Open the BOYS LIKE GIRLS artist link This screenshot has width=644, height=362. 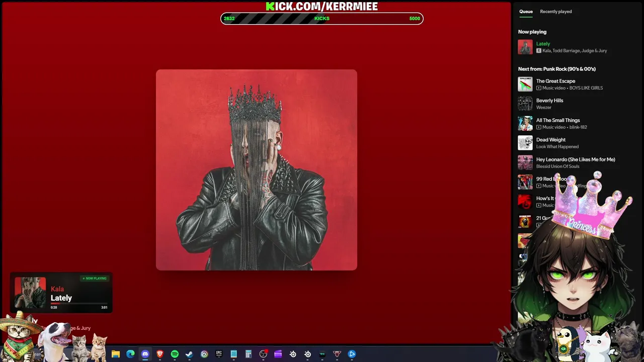(x=586, y=88)
